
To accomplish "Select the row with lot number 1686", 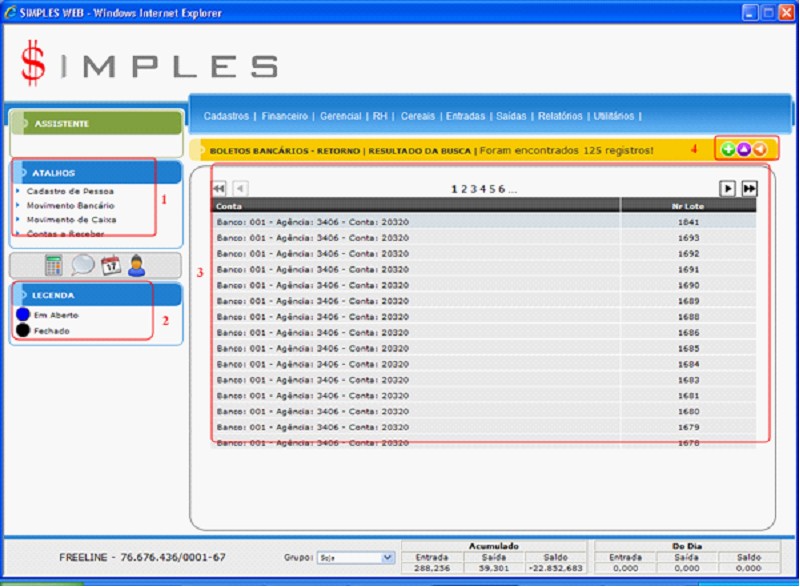I will click(484, 333).
